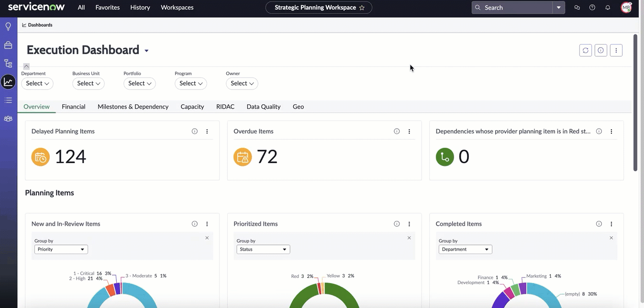The width and height of the screenshot is (644, 308).
Task: Open the All menu
Action: [81, 8]
